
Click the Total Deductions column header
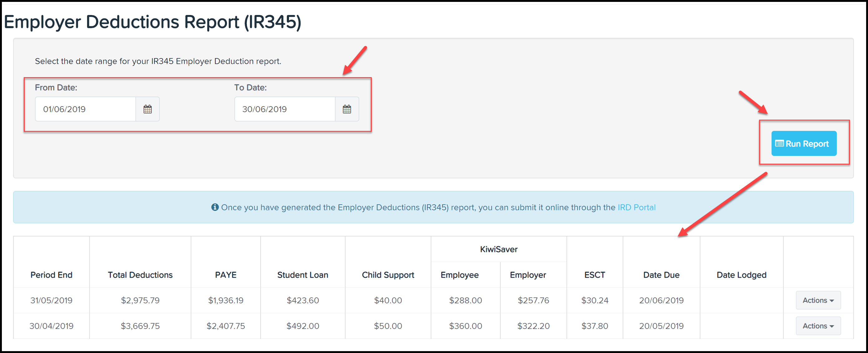coord(140,275)
